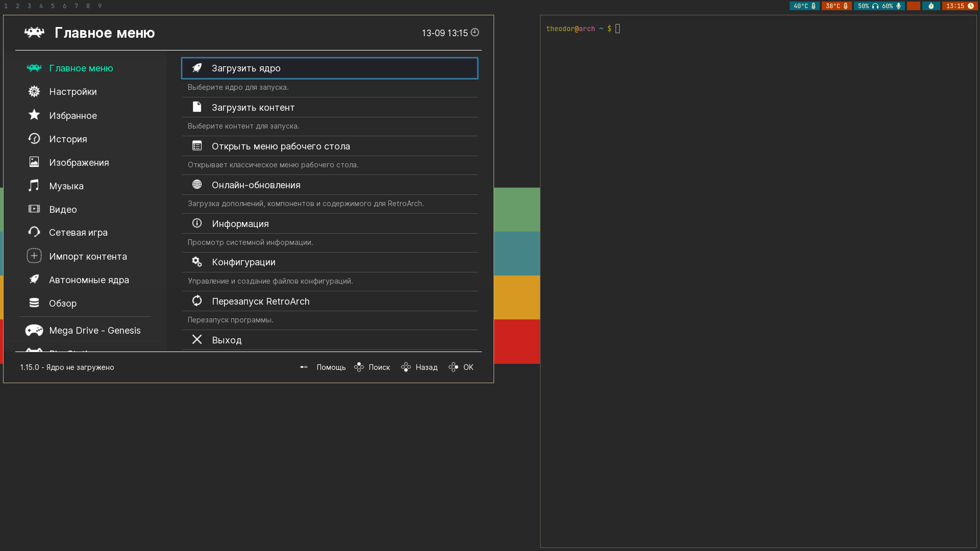Select the Mega Drive - Genesis playlist
Image resolution: width=980 pixels, height=551 pixels.
[x=94, y=330]
